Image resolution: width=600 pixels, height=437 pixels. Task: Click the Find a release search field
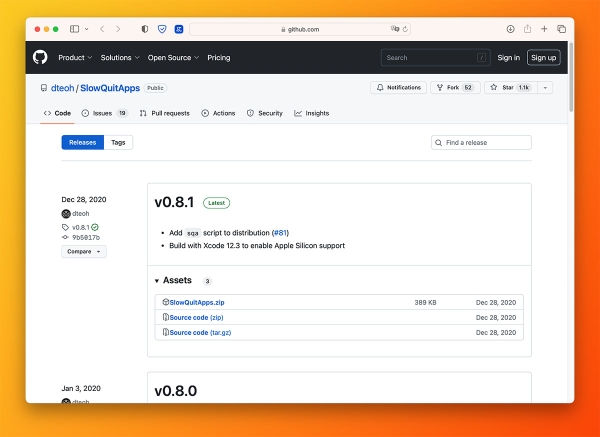[481, 143]
